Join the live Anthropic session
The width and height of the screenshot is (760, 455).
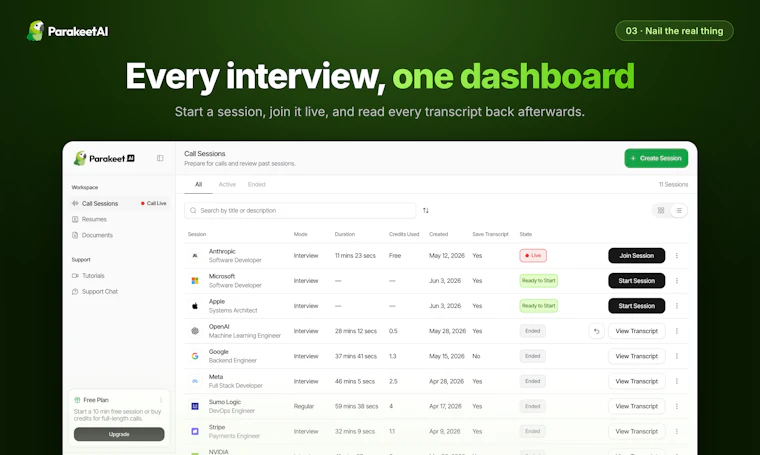[x=636, y=255]
